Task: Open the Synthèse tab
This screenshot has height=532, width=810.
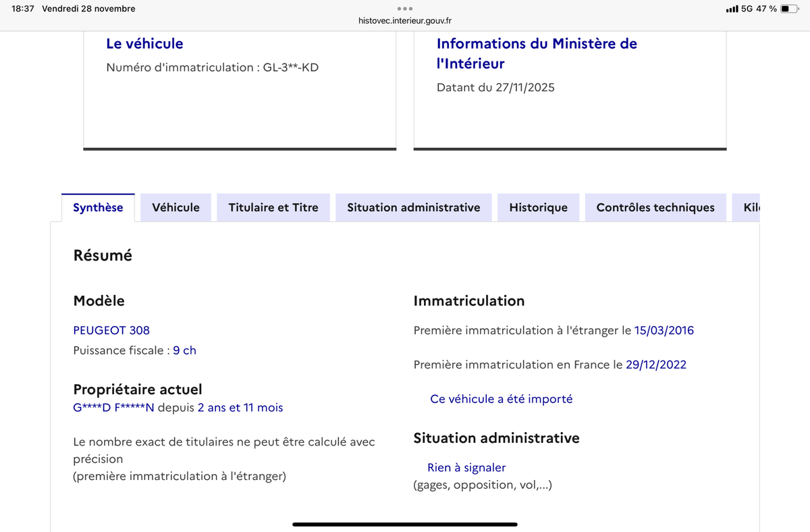Action: (98, 207)
